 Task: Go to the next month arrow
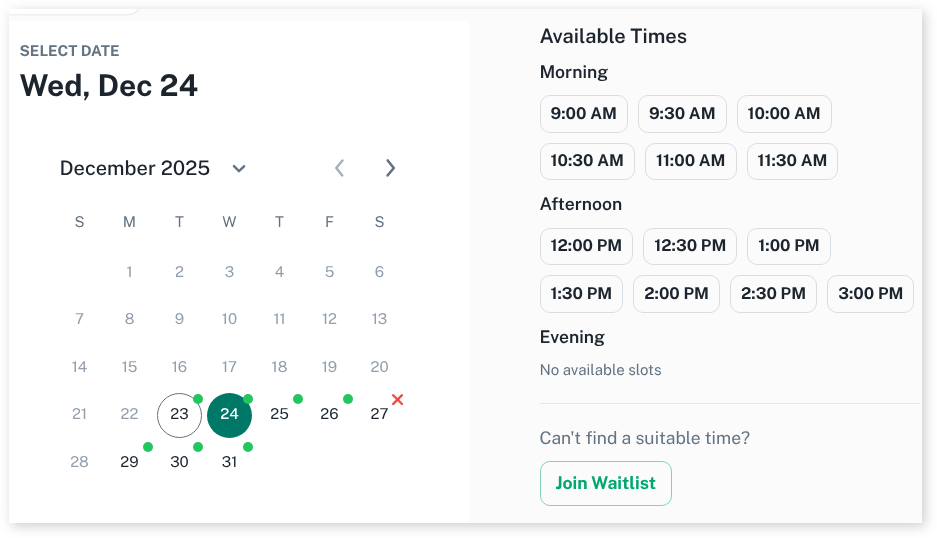coord(390,168)
